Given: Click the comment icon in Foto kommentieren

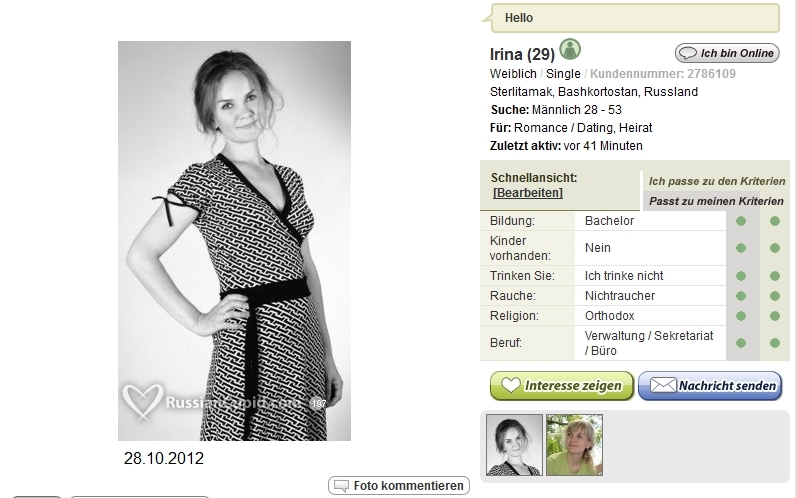Looking at the screenshot, I should [x=341, y=486].
